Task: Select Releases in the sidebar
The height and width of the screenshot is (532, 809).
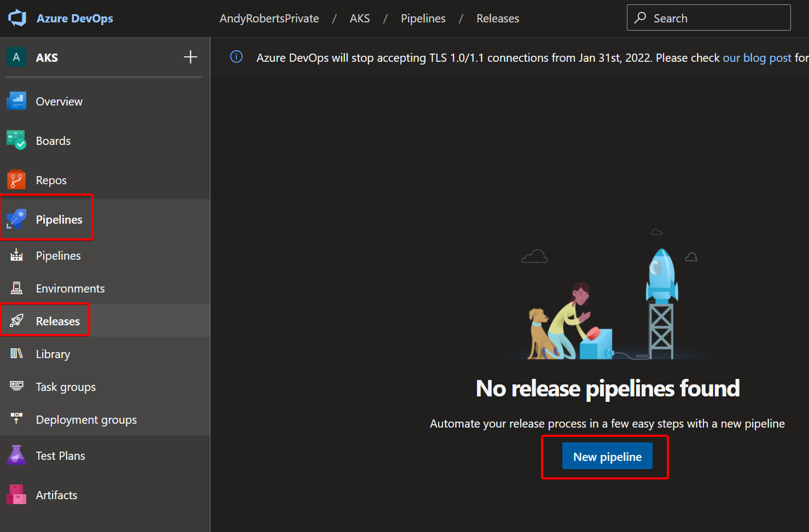Action: (58, 321)
